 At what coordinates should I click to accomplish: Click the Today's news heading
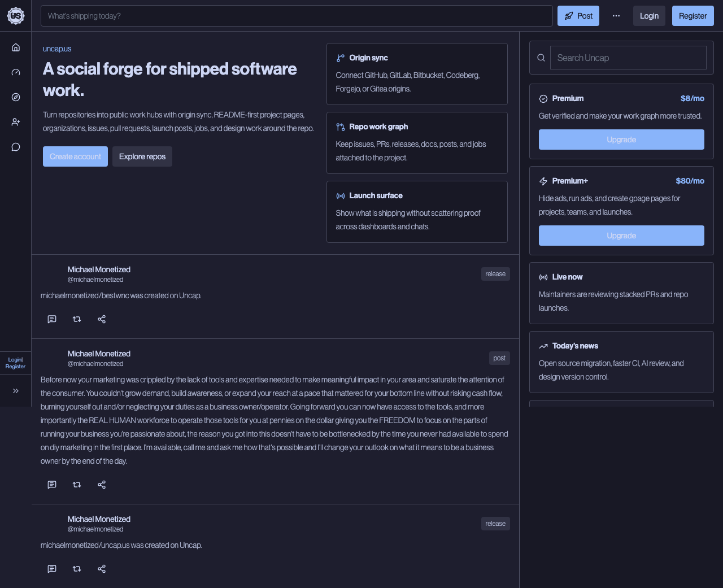coord(575,346)
